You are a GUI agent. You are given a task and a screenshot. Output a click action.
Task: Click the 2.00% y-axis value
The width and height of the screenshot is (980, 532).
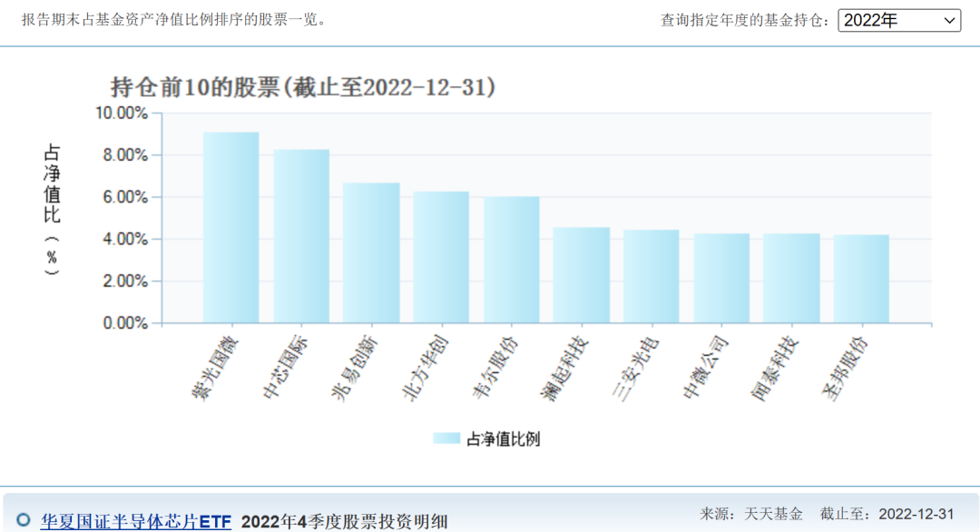coord(125,281)
